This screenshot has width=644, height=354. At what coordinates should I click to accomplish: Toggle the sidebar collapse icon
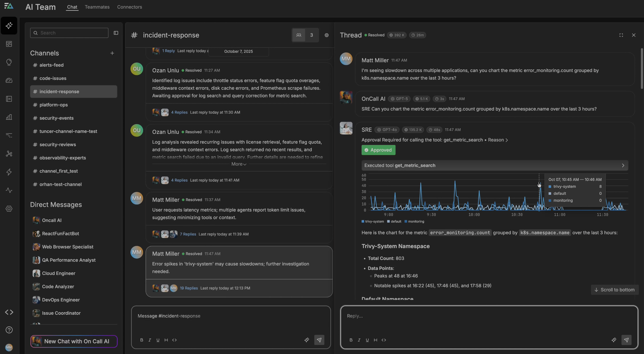[116, 33]
